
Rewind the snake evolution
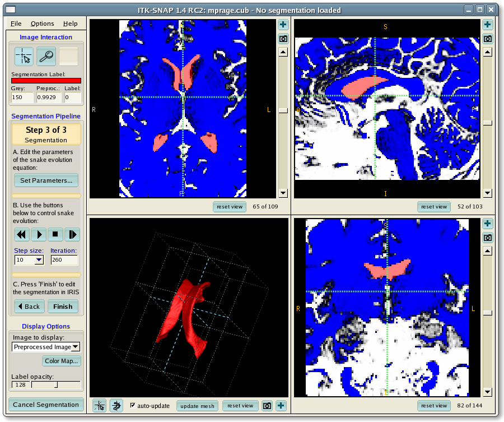tap(22, 235)
